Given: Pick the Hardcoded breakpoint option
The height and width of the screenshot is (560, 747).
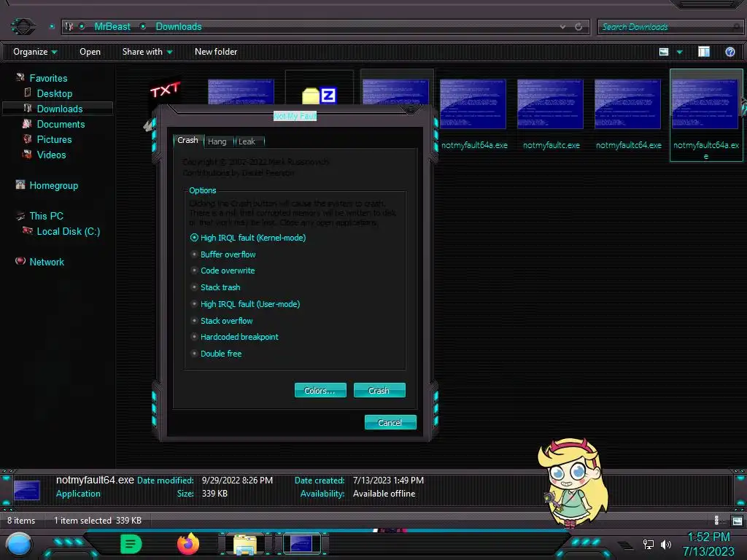Looking at the screenshot, I should (x=234, y=337).
